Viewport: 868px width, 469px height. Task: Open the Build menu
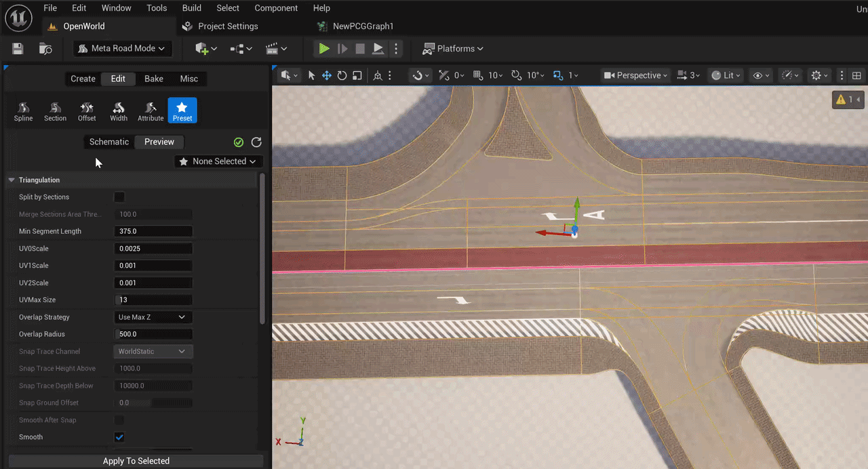[x=192, y=8]
